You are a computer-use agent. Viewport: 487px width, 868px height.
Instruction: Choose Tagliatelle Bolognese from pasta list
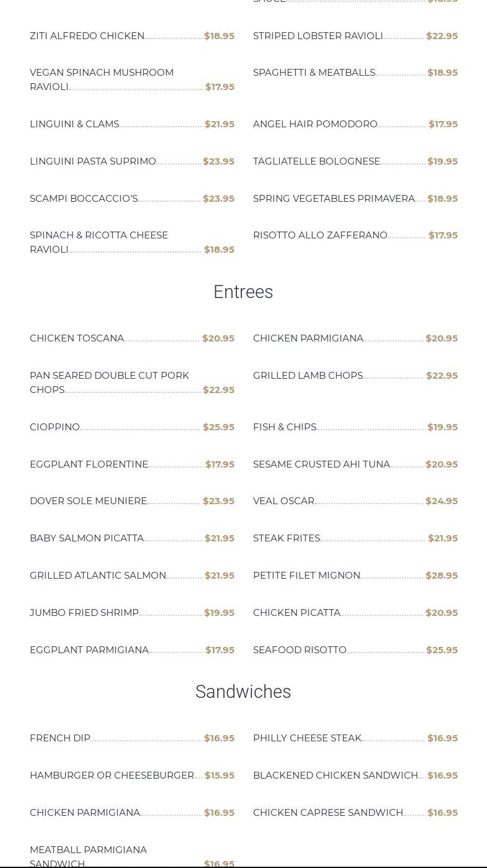(316, 161)
